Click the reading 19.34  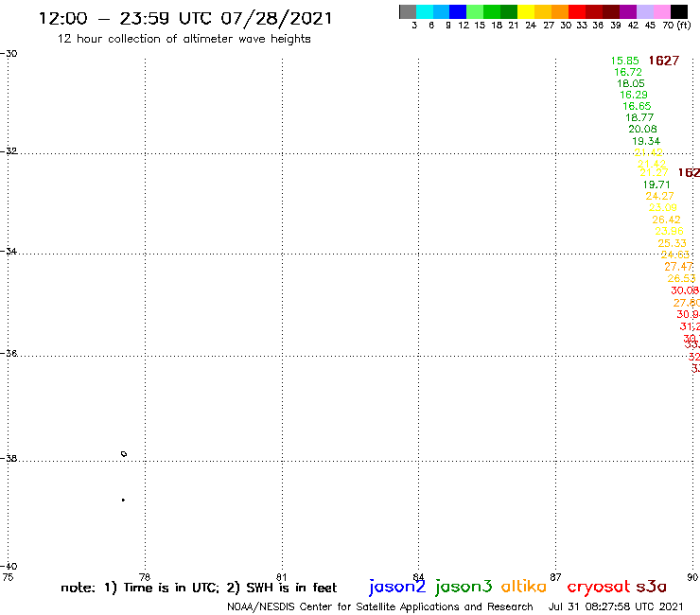click(x=646, y=141)
